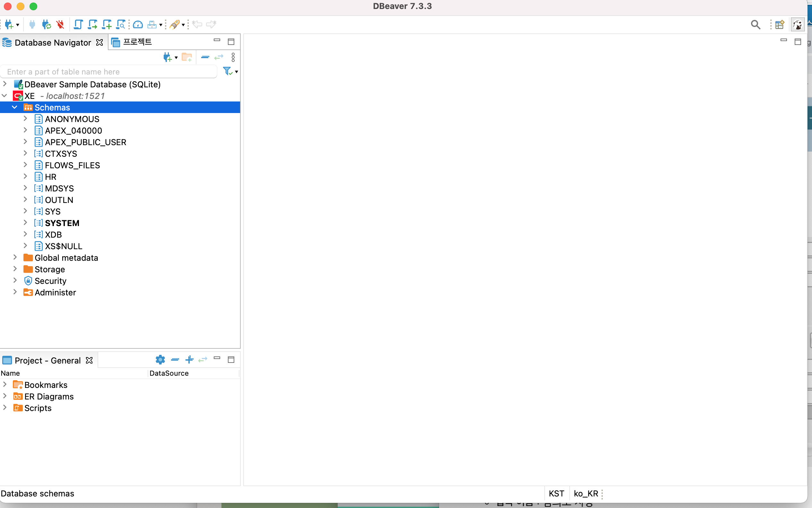
Task: Select the FLOWS_FILES schema
Action: [x=72, y=165]
